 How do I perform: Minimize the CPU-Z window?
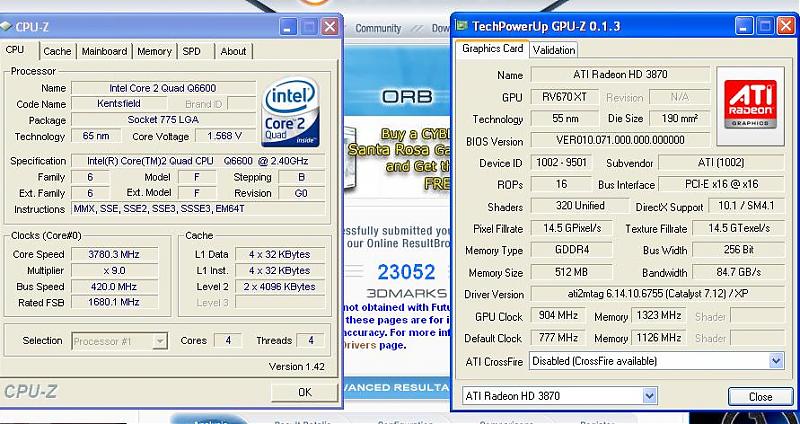[x=288, y=27]
